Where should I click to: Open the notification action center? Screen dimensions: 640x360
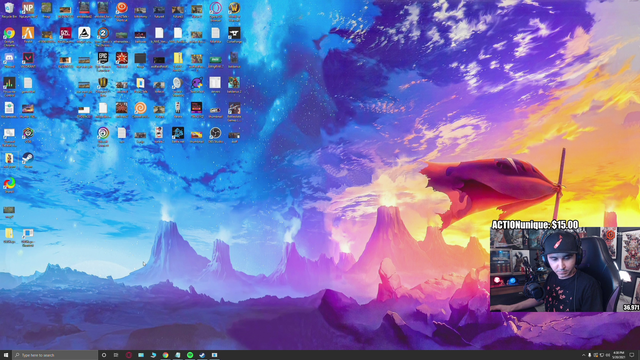(632, 355)
